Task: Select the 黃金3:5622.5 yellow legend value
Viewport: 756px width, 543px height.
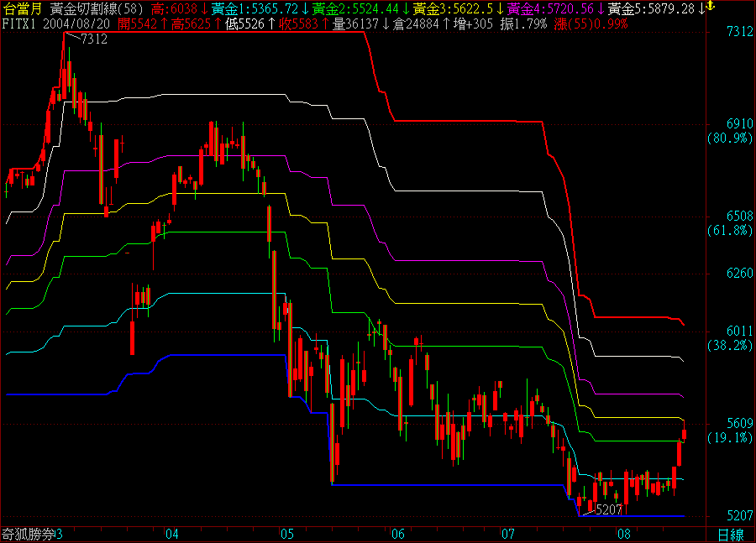Action: [x=457, y=8]
